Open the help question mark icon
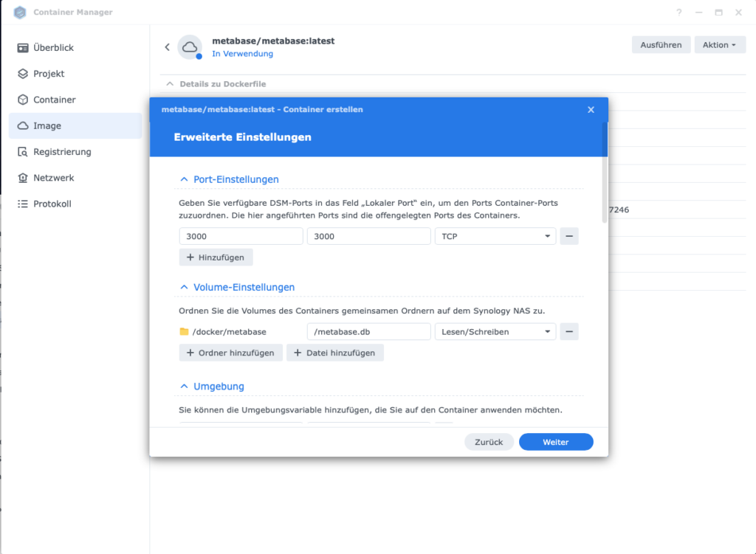756x554 pixels. pos(679,13)
